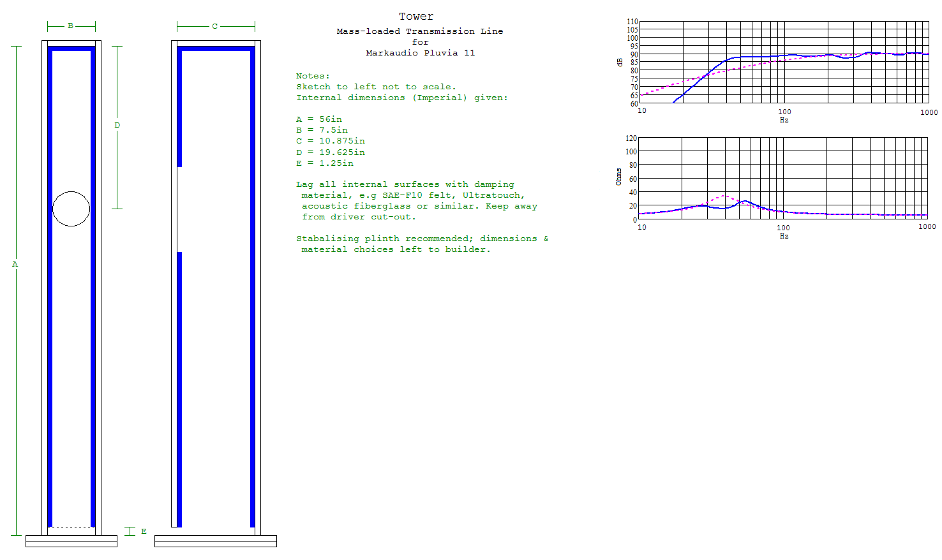This screenshot has width=942, height=560.
Task: Click the '110' value on dB axis
Action: pyautogui.click(x=632, y=22)
